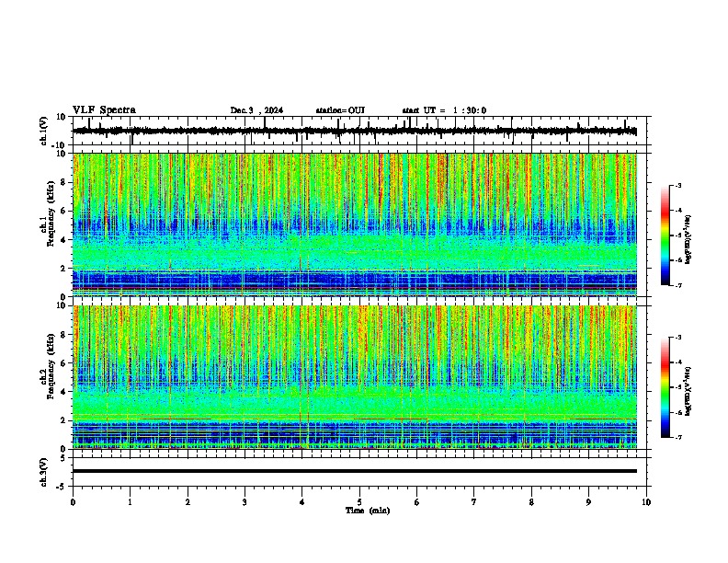Viewport: 728px width, 563px height.
Task: Click the ch.1 "Frequency (kHz)" axis label
Action: pyautogui.click(x=51, y=213)
